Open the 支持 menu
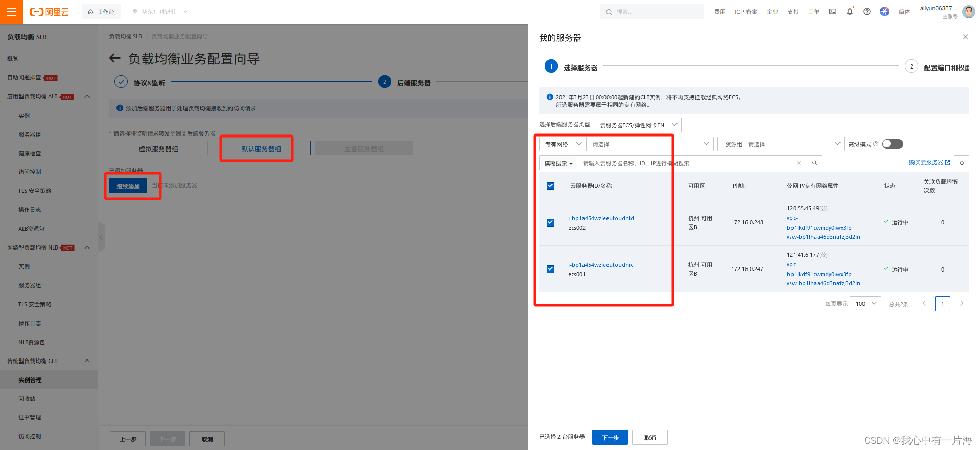The width and height of the screenshot is (980, 450). (x=793, y=12)
